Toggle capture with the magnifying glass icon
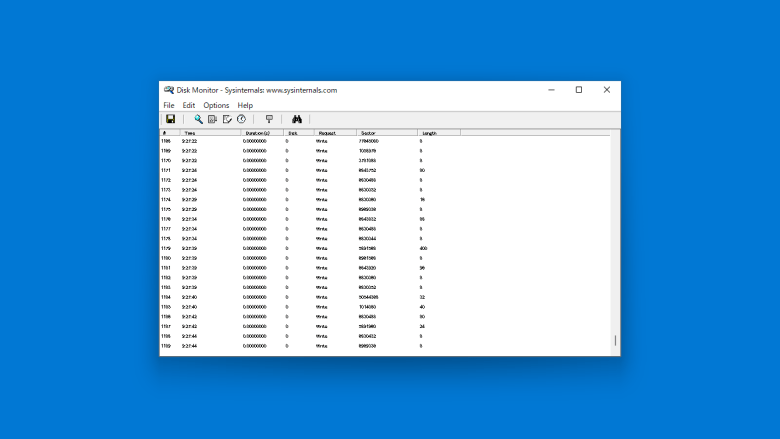 (198, 119)
